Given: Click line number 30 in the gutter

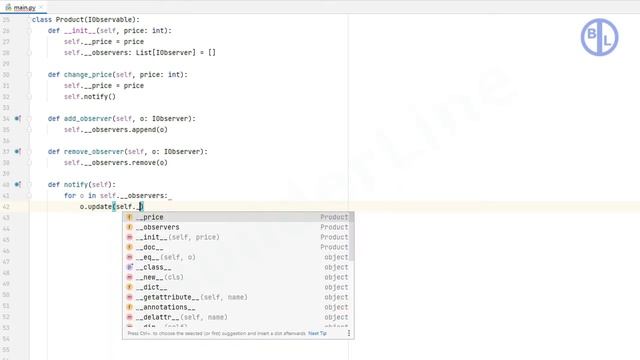Looking at the screenshot, I should [6, 75].
